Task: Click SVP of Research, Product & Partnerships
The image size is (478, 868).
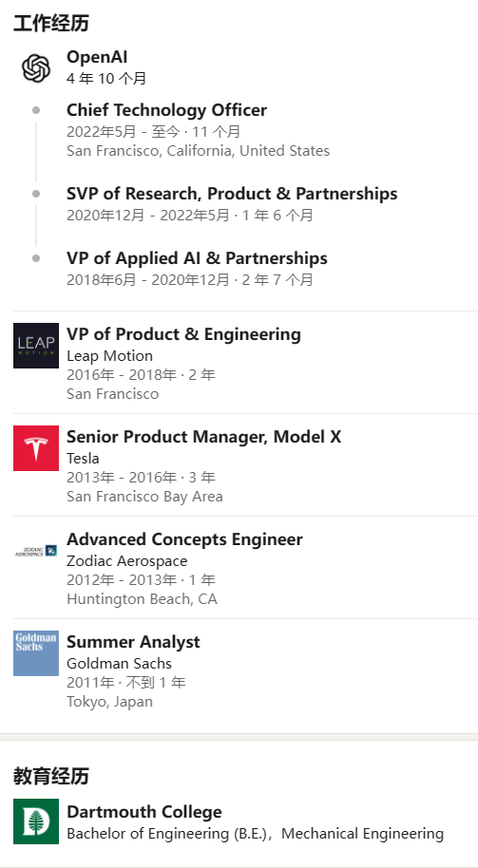Action: tap(232, 194)
